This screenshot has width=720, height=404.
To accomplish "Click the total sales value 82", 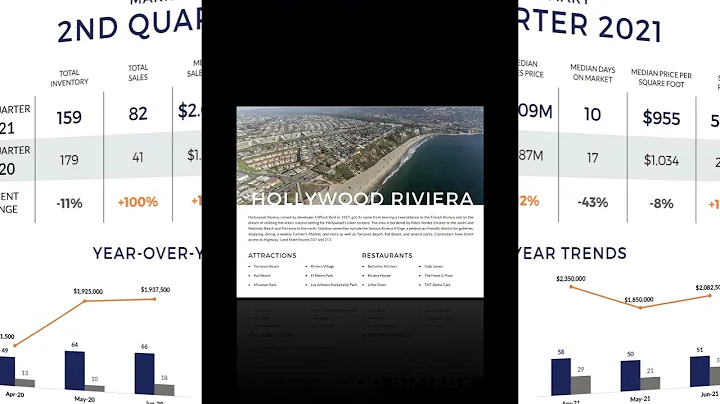I will click(138, 113).
